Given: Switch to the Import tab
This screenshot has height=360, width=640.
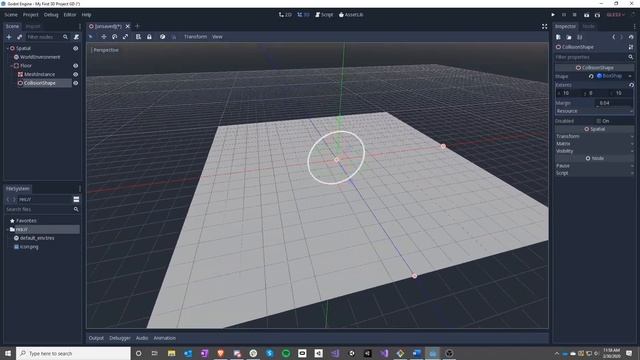Looking at the screenshot, I should point(33,27).
